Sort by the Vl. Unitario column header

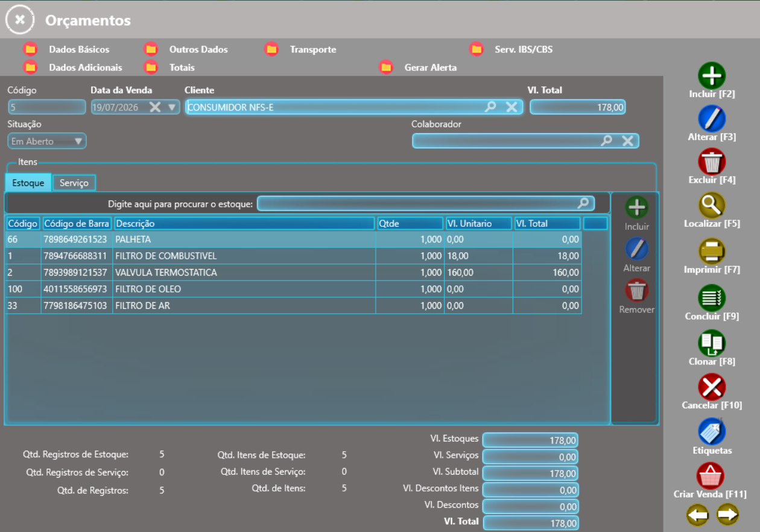[479, 223]
